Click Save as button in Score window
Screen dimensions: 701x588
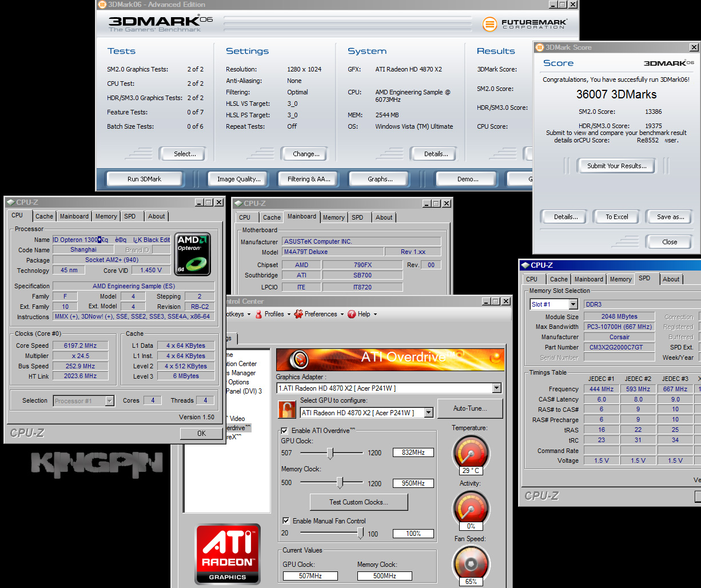pos(671,217)
